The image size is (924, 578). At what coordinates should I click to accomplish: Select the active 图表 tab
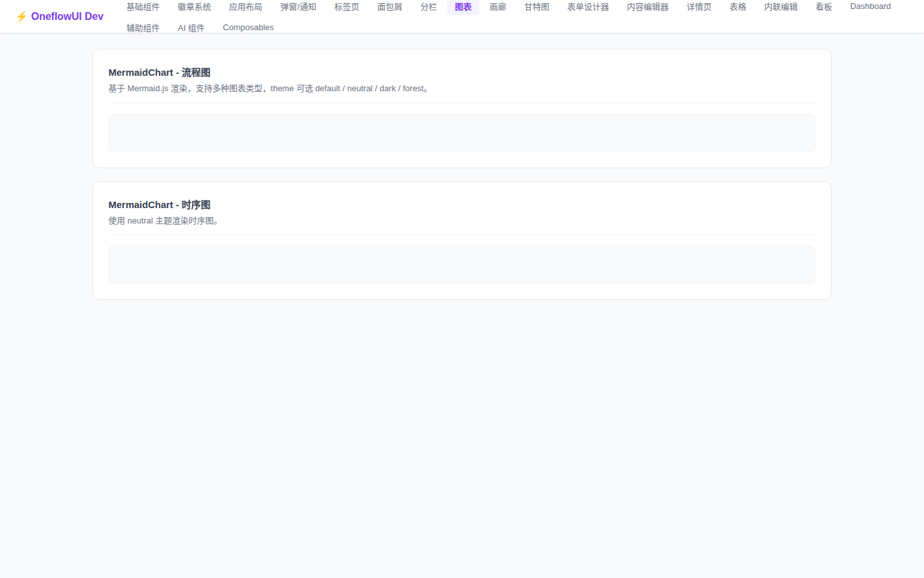click(463, 7)
